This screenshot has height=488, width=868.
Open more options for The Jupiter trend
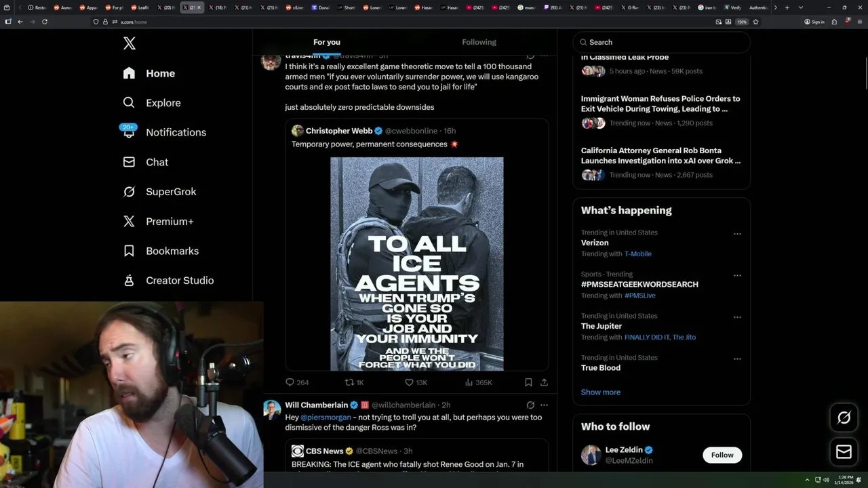point(737,317)
